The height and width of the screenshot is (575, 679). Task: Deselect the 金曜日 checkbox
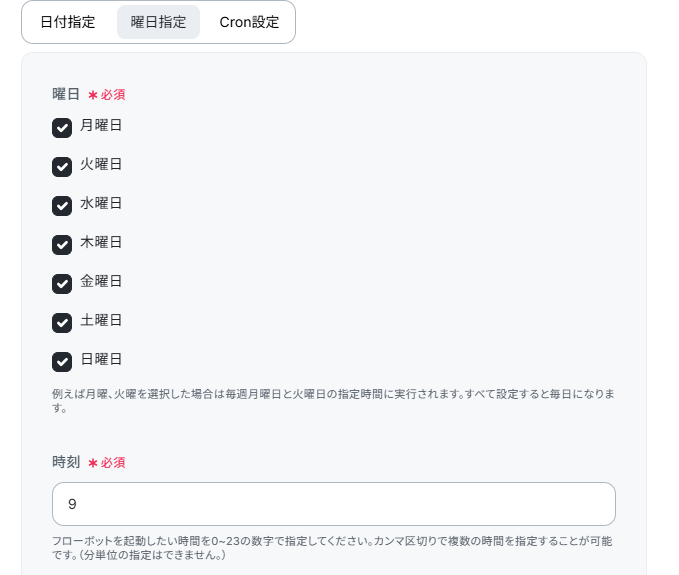(x=62, y=284)
